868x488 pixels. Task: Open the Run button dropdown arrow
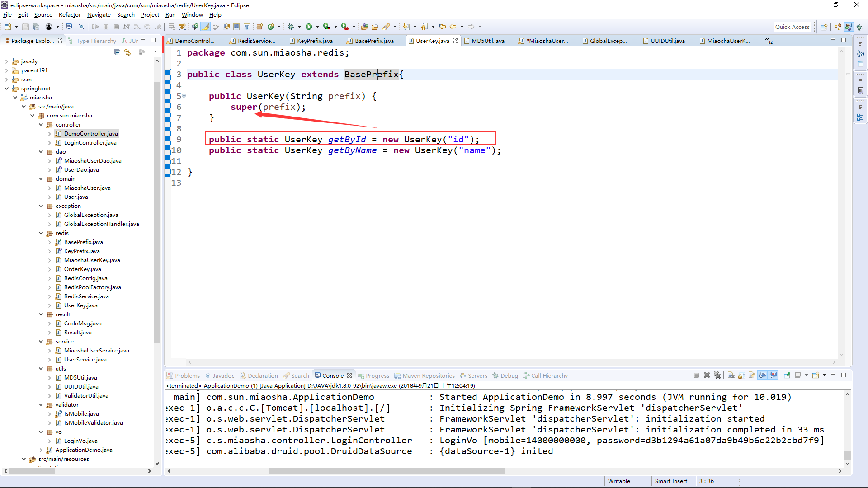point(317,27)
